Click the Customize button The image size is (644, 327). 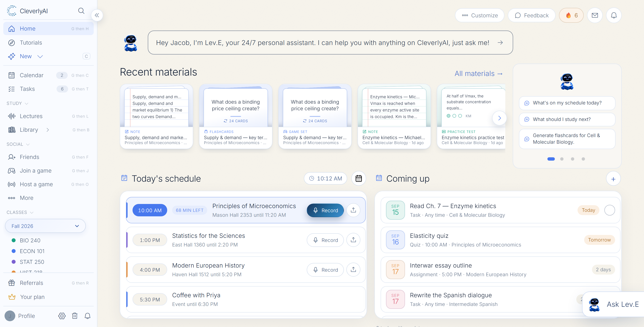[x=479, y=15]
